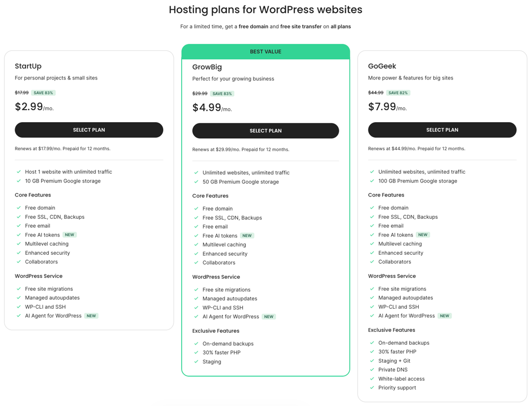The image size is (532, 406).
Task: Click checkmark next to '50 GB Premium Google storage'
Action: [196, 181]
